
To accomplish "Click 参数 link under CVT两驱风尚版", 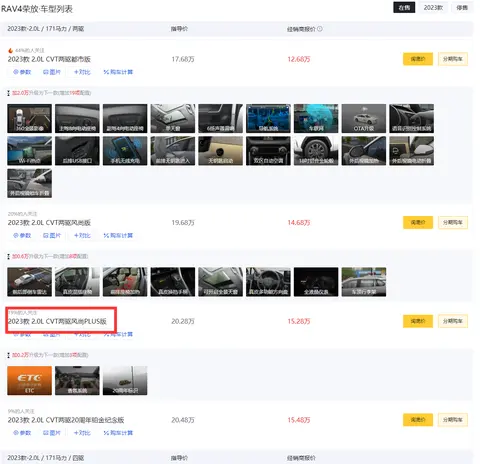I will (22, 235).
